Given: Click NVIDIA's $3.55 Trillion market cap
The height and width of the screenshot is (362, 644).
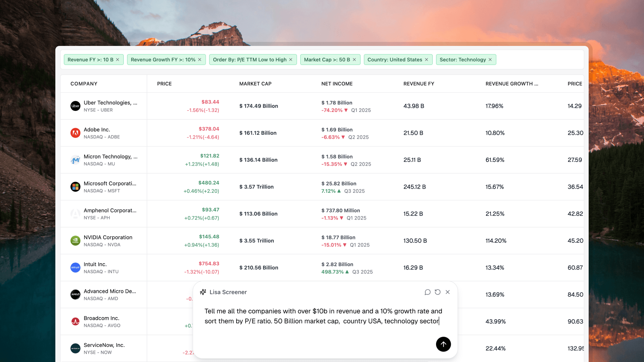Looking at the screenshot, I should pos(257,241).
